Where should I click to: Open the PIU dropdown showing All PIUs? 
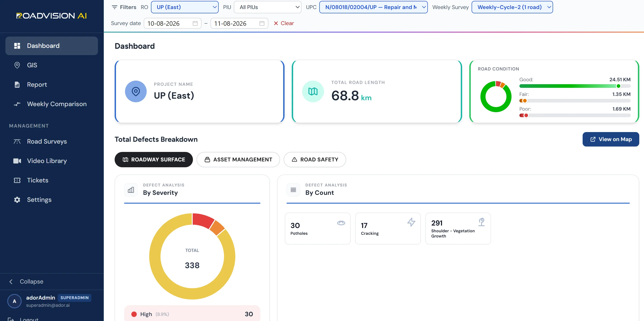267,7
